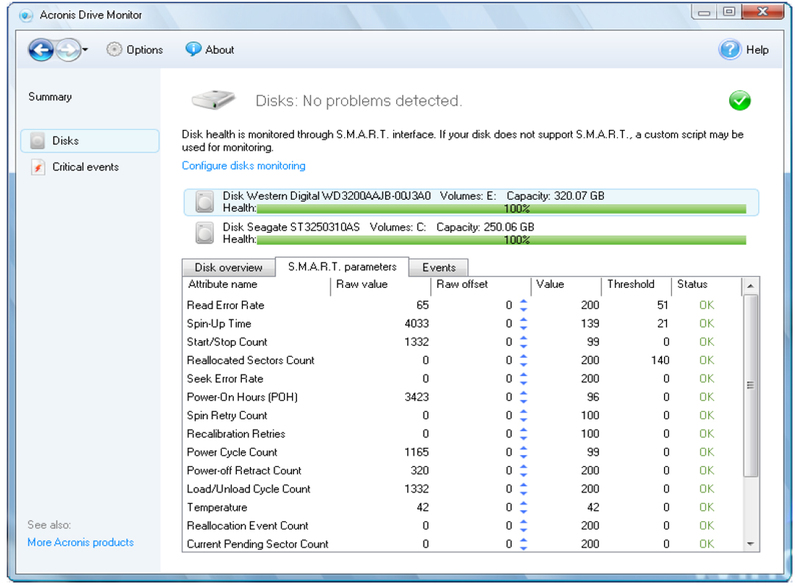The width and height of the screenshot is (800, 586).
Task: Click Reallocated Sectors Count threshold 140
Action: 660,361
